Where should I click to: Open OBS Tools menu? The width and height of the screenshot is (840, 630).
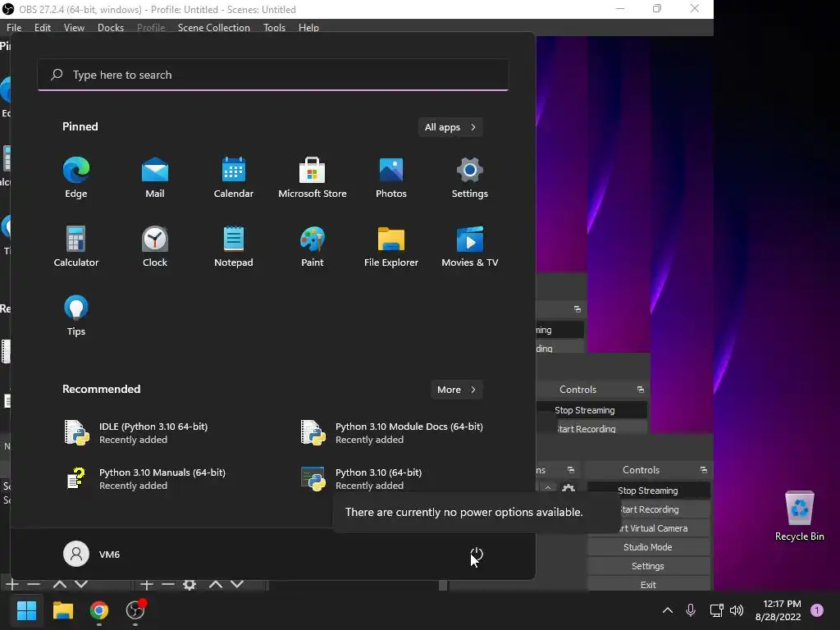point(274,27)
